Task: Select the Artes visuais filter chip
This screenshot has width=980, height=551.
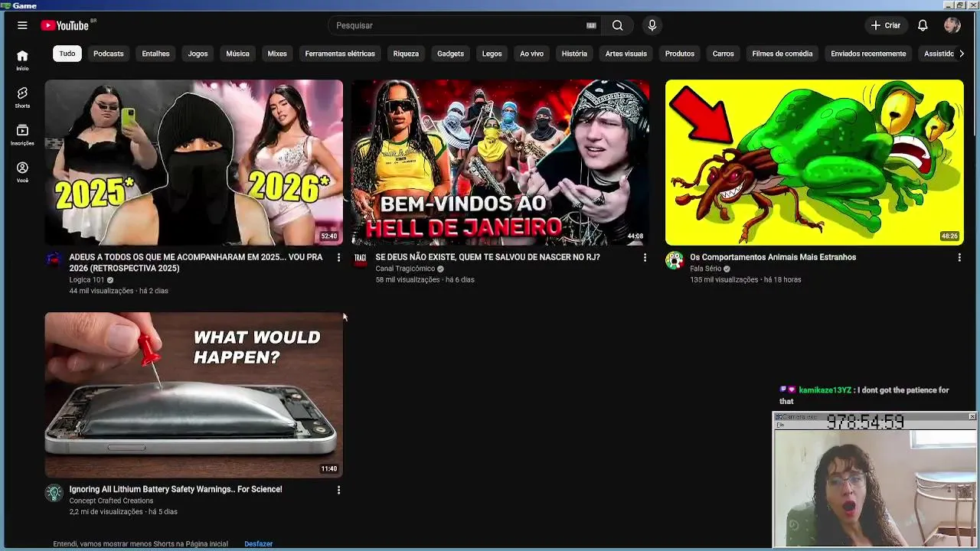Action: [626, 54]
